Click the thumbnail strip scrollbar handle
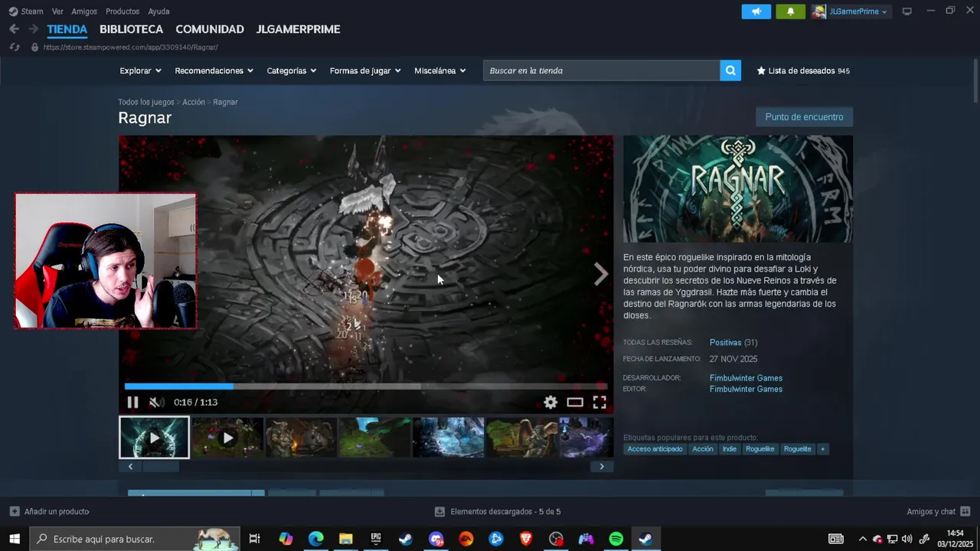Screen dimensions: 980x551 pos(161,466)
